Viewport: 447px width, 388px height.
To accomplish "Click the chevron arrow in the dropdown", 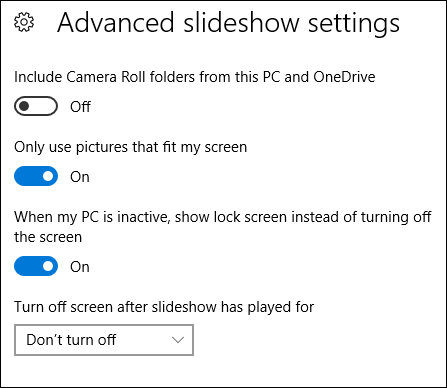I will 178,340.
